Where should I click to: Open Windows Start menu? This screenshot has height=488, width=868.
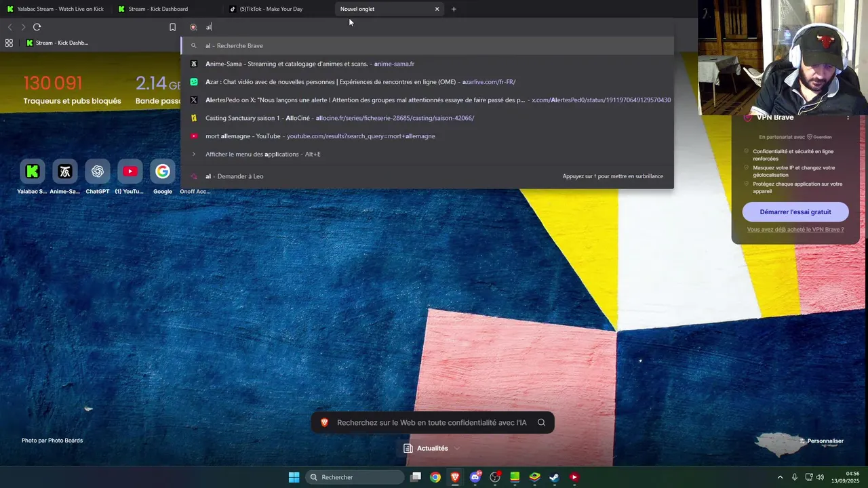coord(294,477)
